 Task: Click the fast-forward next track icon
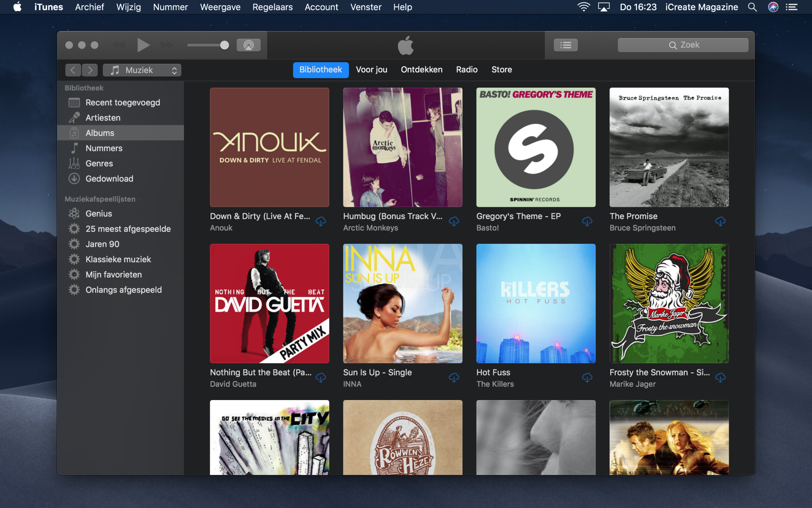coord(167,45)
